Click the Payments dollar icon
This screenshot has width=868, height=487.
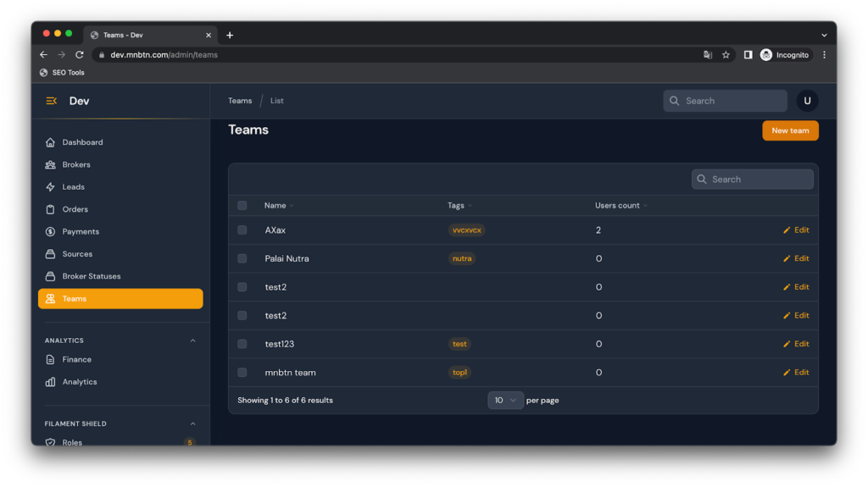[51, 231]
